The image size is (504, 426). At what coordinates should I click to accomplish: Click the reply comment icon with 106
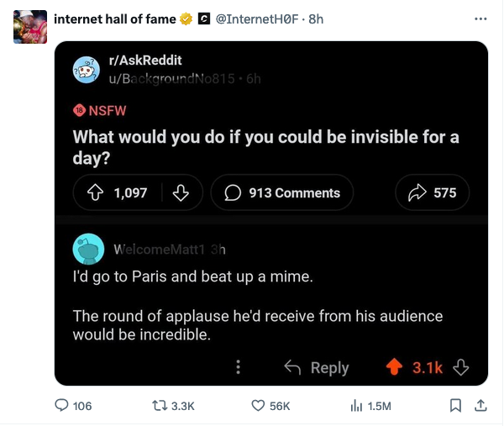62,406
